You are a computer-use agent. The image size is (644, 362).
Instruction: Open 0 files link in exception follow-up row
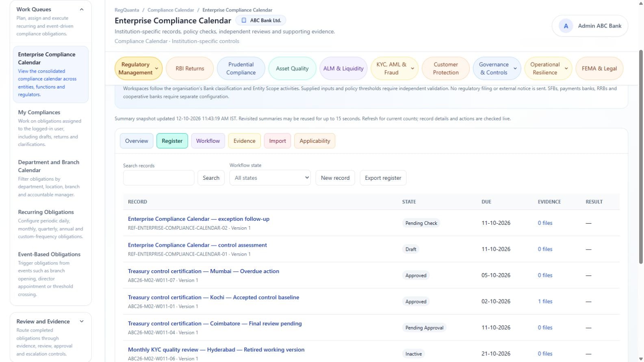(545, 223)
